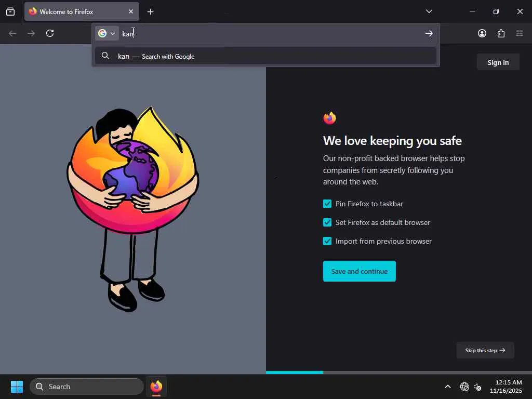This screenshot has width=532, height=399.
Task: Uncheck Set Firefox as default browser
Action: click(x=327, y=222)
